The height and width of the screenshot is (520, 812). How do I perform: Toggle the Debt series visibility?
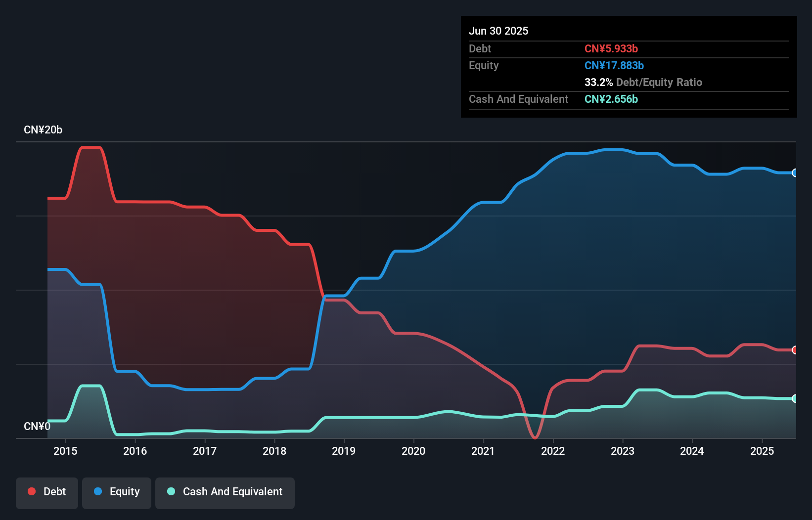tap(47, 491)
